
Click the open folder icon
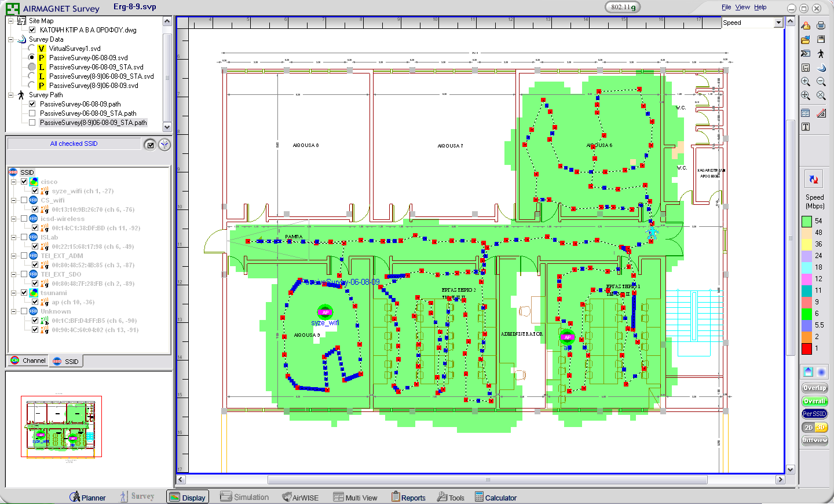[x=806, y=39]
